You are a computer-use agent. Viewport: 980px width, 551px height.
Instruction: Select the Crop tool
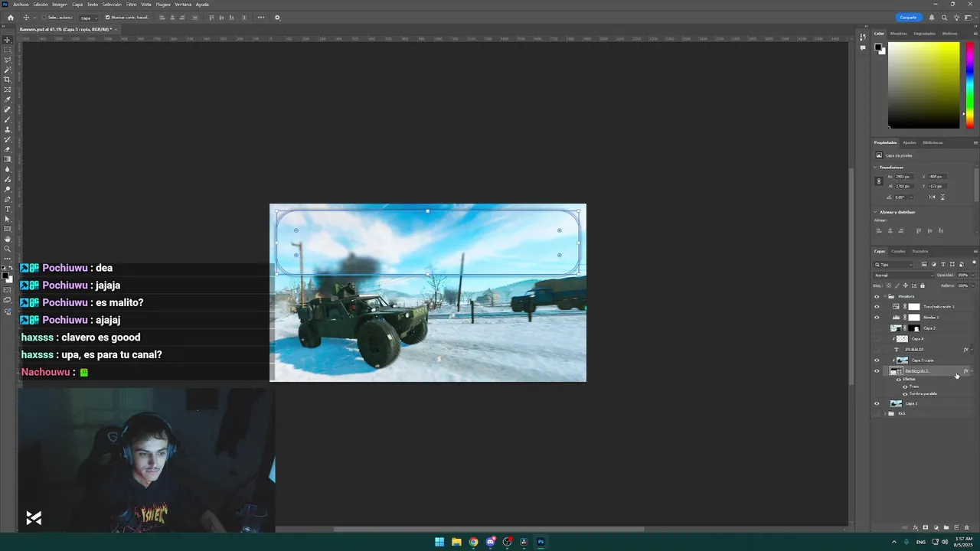(x=8, y=80)
